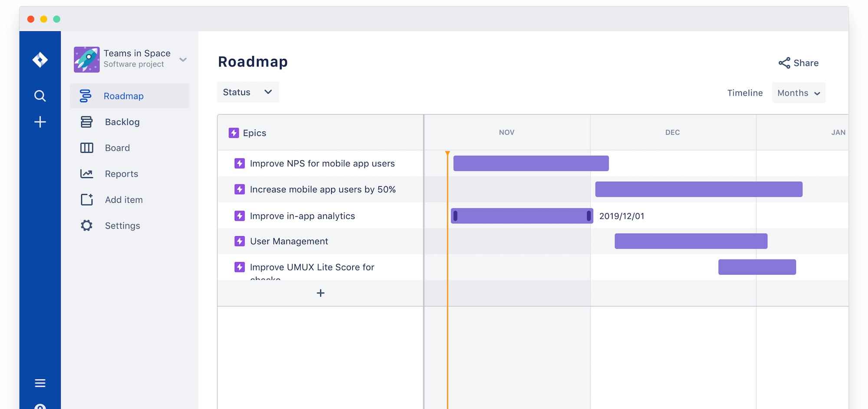Image resolution: width=868 pixels, height=409 pixels.
Task: Open the search from the sidebar magnifier
Action: (40, 96)
